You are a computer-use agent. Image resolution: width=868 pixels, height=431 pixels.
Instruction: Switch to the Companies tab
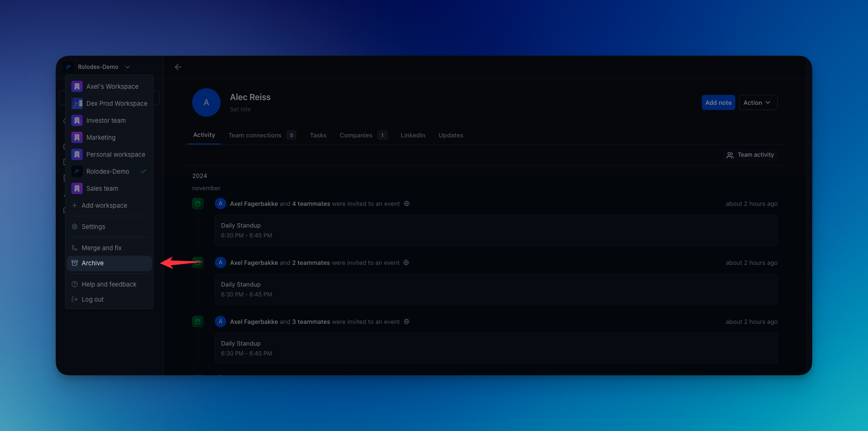tap(363, 135)
